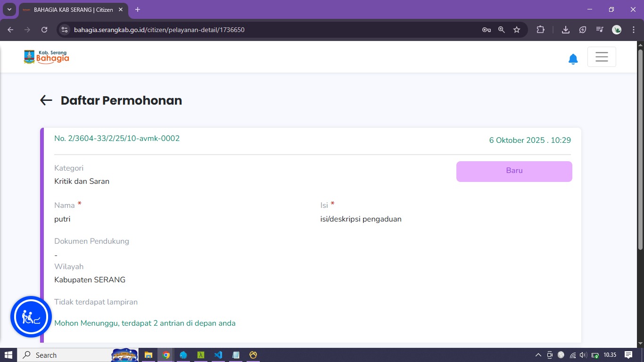This screenshot has height=362, width=644.
Task: Expand the tab search dropdown
Action: [x=9, y=9]
